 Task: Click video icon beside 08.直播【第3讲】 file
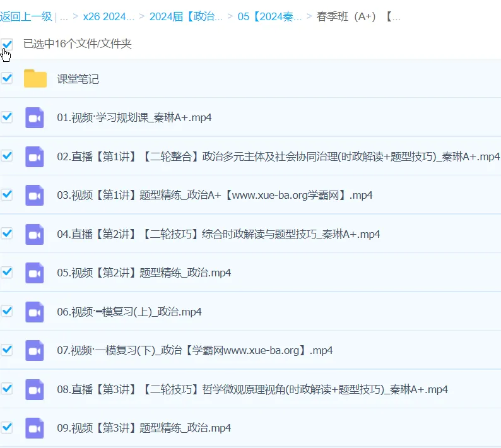(35, 389)
